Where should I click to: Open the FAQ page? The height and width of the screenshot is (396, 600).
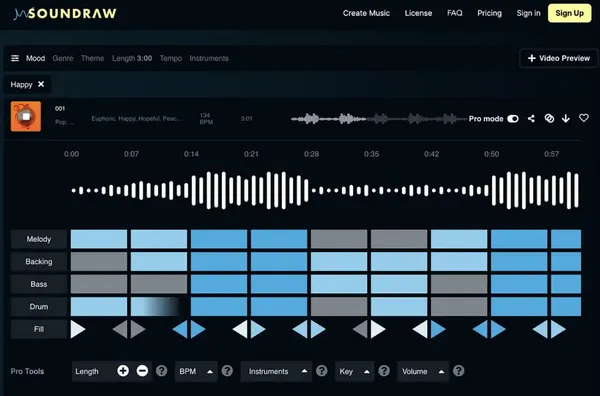(x=455, y=13)
